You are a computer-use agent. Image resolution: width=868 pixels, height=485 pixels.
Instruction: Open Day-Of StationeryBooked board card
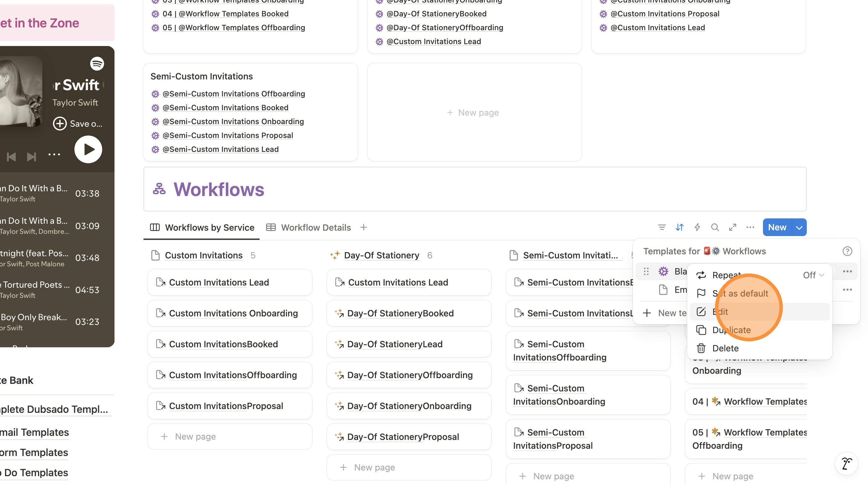click(409, 313)
